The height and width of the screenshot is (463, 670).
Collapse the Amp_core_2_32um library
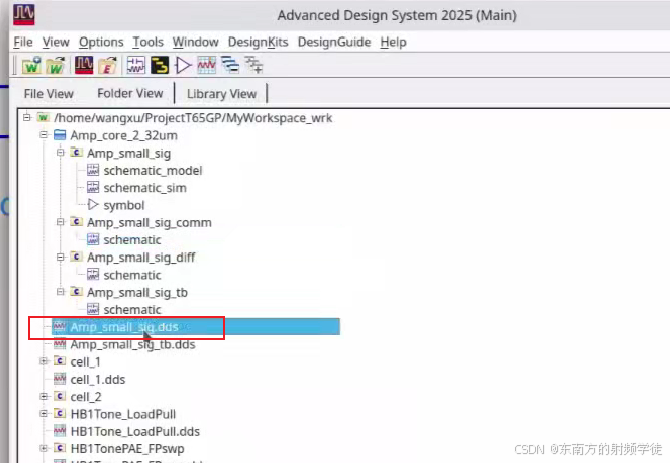coord(43,135)
